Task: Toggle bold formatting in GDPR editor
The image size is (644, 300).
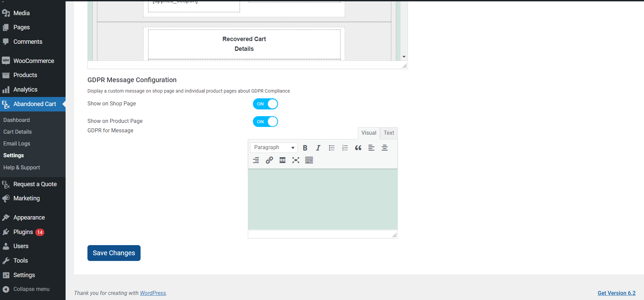Action: 305,148
